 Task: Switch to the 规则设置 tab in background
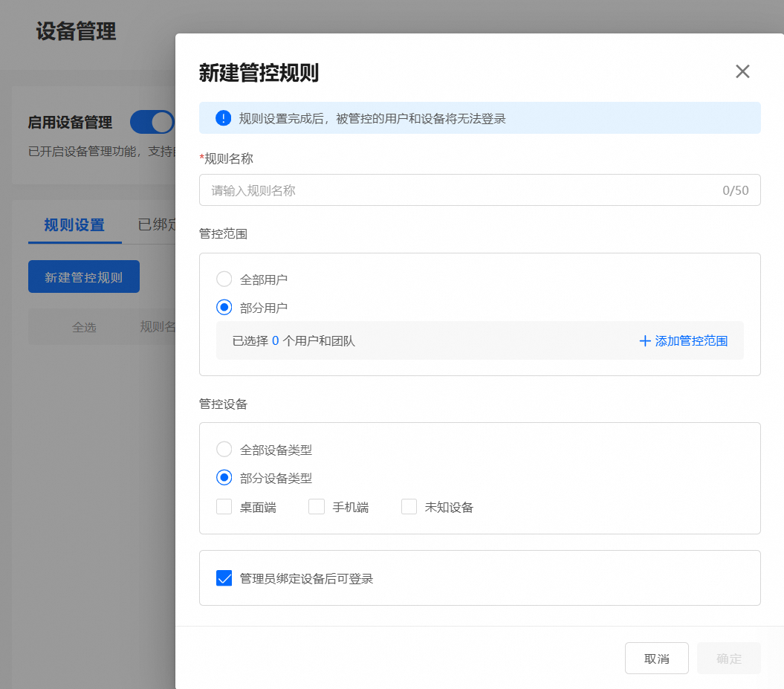point(74,225)
